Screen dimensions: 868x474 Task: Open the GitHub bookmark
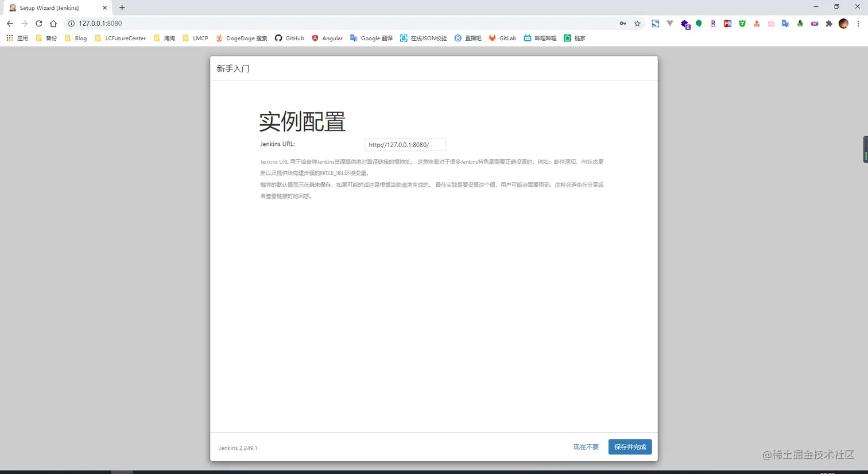click(289, 38)
